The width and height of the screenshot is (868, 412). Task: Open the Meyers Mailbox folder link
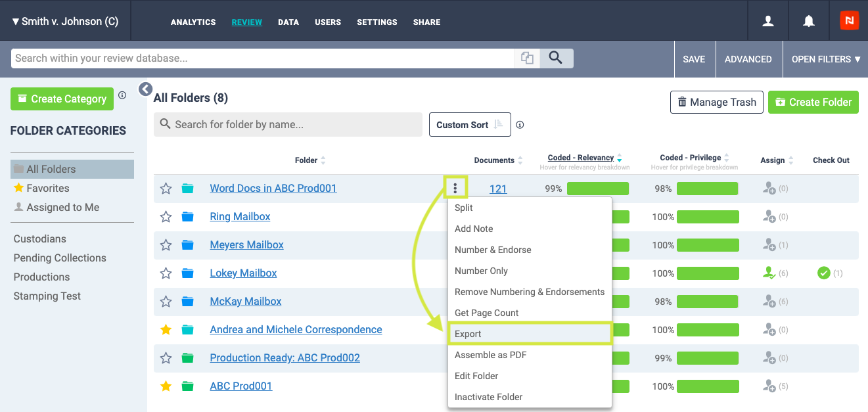[x=246, y=244]
